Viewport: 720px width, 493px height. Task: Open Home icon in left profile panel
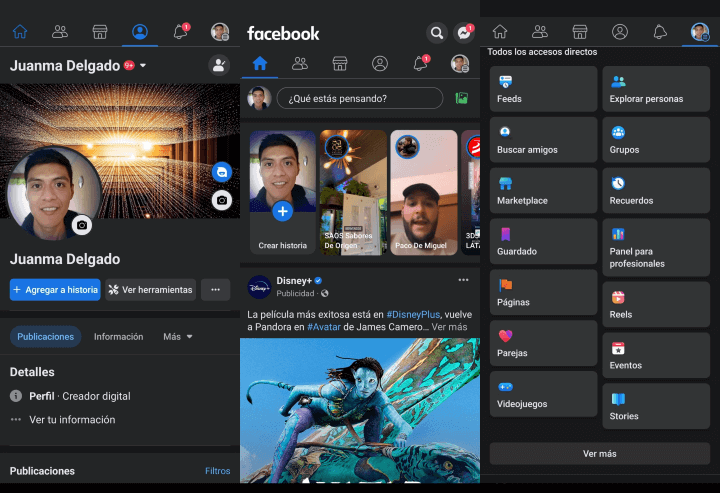(20, 32)
